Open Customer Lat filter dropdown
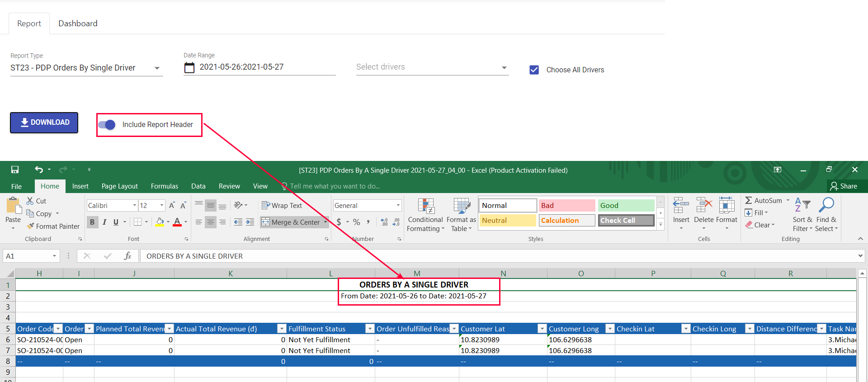The image size is (868, 382). [x=542, y=329]
